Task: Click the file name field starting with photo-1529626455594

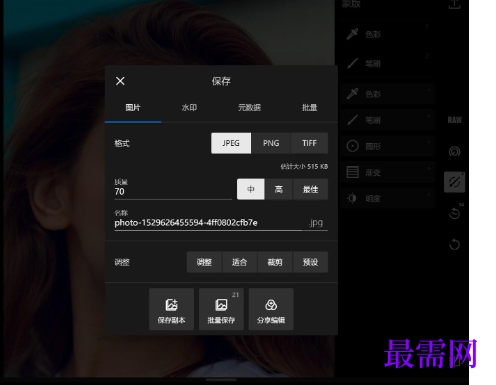Action: pos(208,223)
